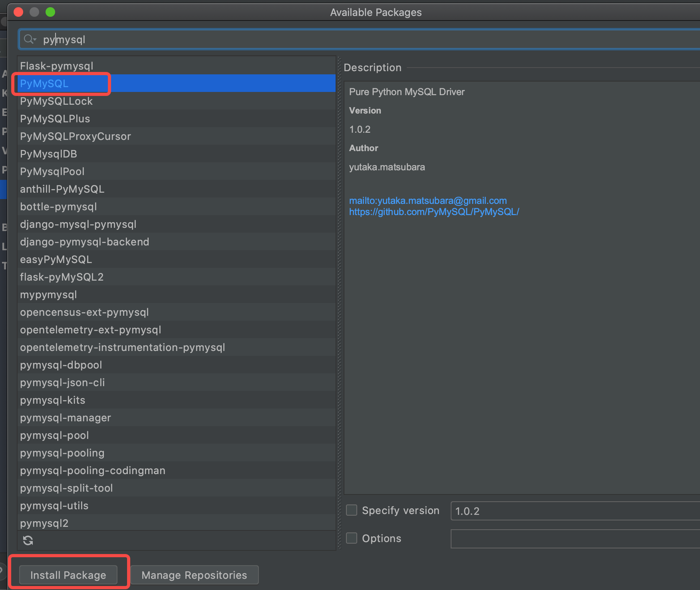Select mypymysql package
Viewport: 700px width, 590px height.
click(177, 294)
